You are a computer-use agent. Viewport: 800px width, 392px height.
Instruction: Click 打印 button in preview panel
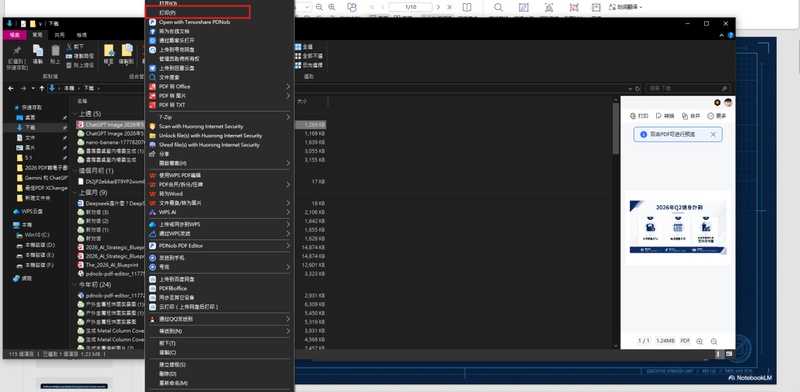639,116
